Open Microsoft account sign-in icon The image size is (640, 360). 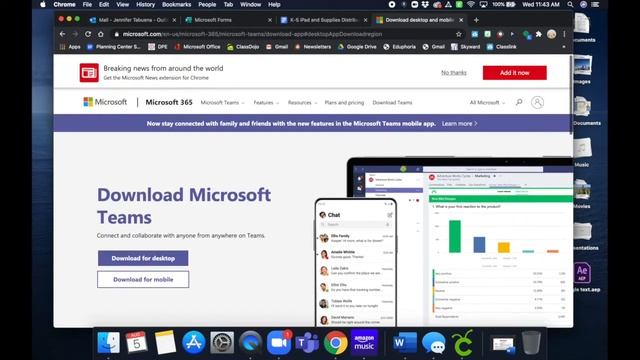click(537, 102)
